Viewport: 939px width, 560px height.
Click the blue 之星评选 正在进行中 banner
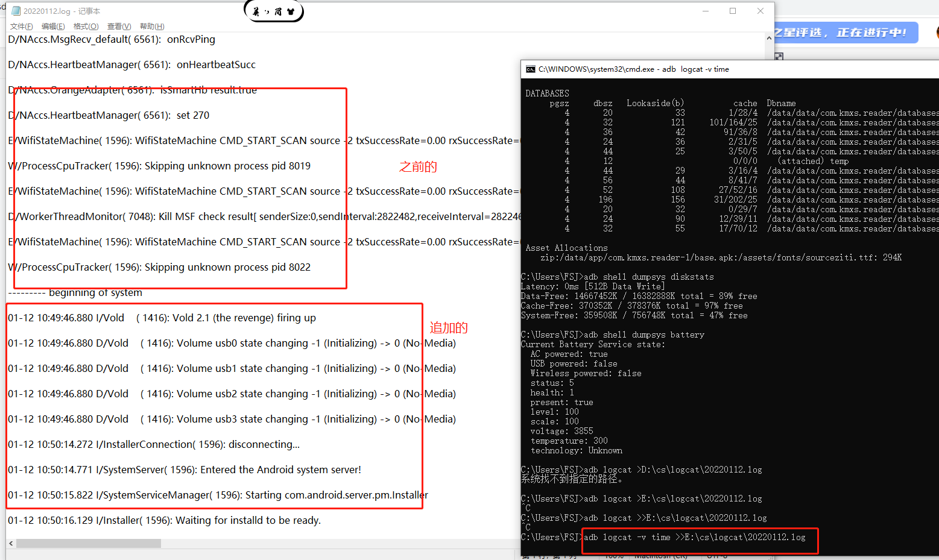(x=846, y=33)
